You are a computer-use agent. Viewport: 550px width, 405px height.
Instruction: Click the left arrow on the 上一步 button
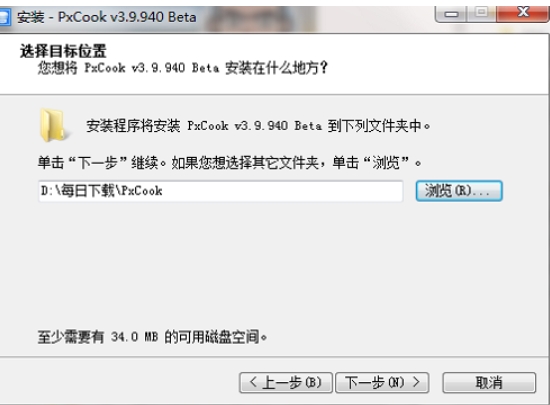(x=253, y=382)
